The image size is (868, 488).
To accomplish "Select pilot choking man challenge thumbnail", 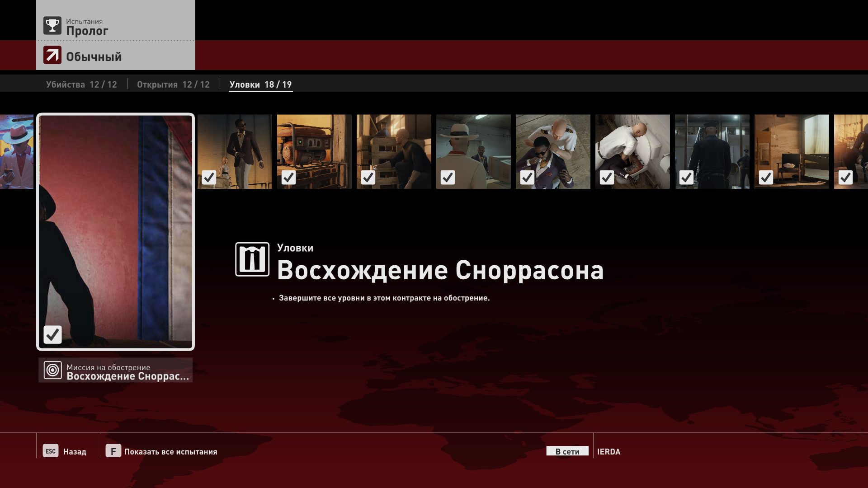I will (553, 151).
